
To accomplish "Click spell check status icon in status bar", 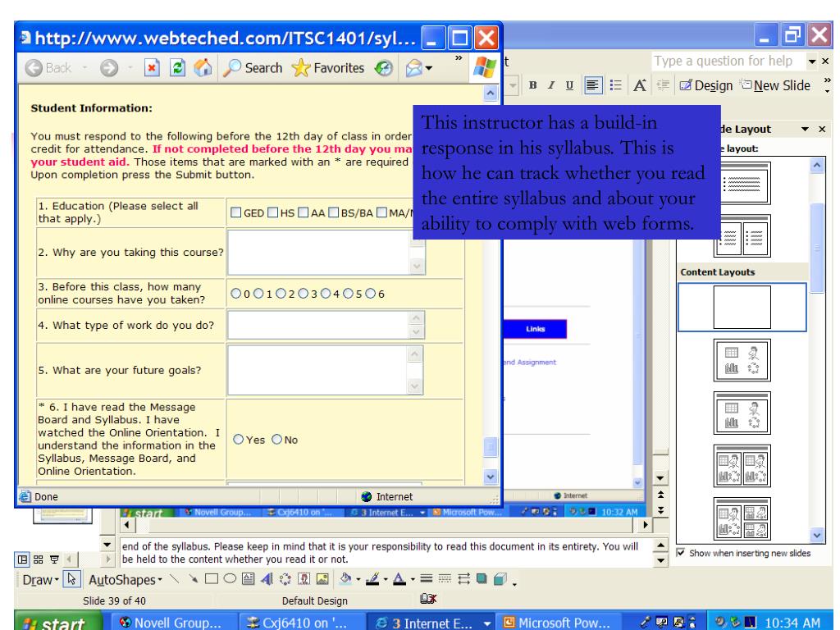I will (x=428, y=599).
